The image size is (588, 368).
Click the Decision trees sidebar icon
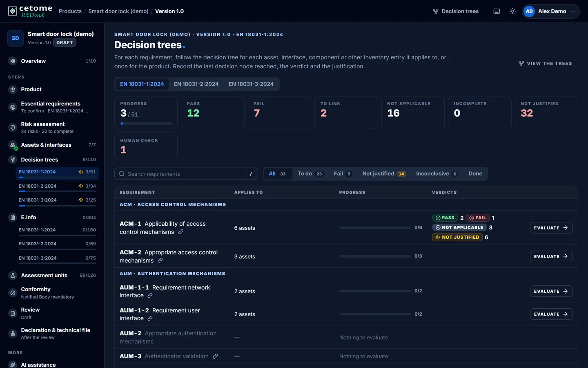pos(13,160)
